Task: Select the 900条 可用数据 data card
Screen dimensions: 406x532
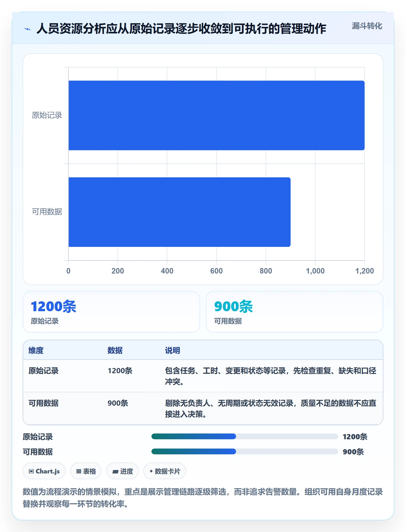Action: click(x=295, y=312)
